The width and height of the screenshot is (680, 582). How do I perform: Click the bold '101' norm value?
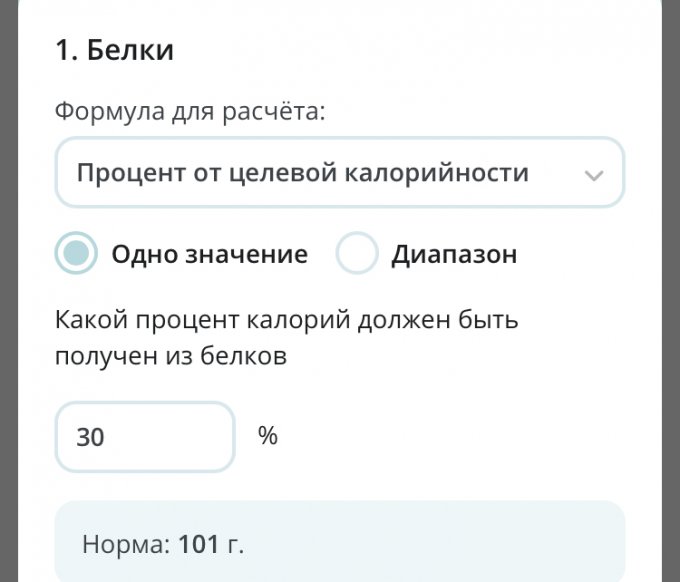click(197, 545)
